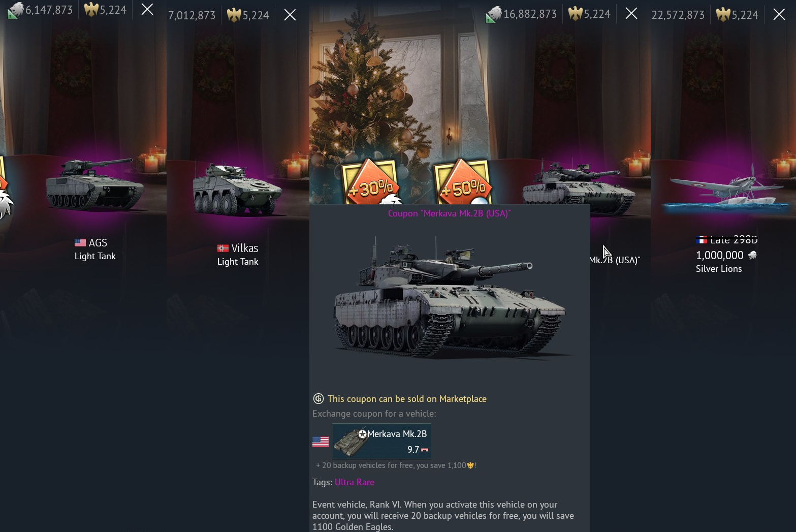The height and width of the screenshot is (532, 796).
Task: Open the Merkava Mk.2B vehicle card
Action: pos(381,442)
